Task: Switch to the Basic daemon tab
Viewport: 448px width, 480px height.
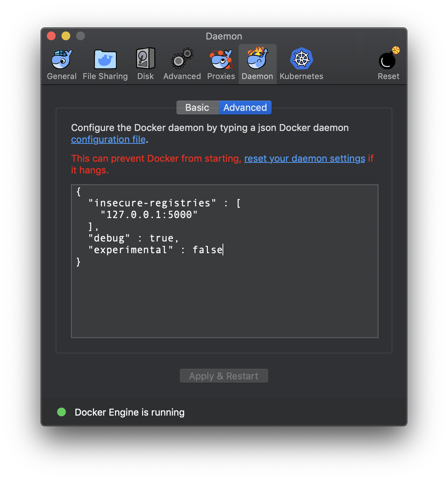Action: point(198,108)
